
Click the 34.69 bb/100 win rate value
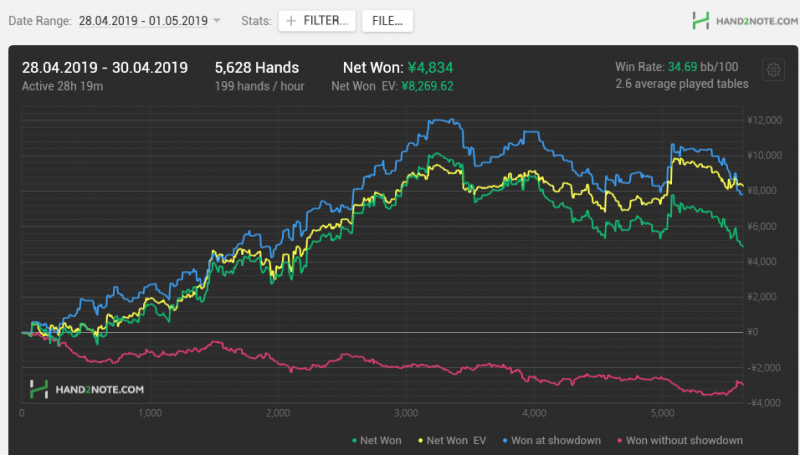tap(691, 67)
